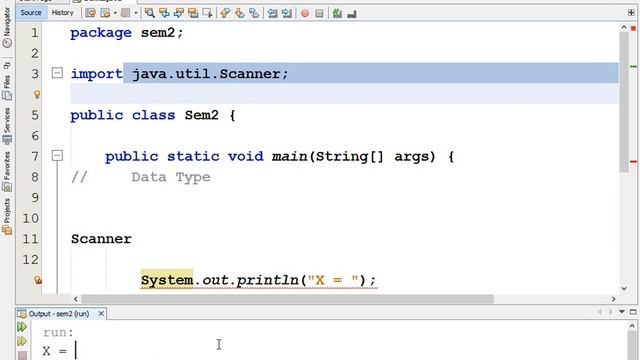This screenshot has width=640, height=360.
Task: Open the Back navigation dropdown arrow
Action: pyautogui.click(x=115, y=13)
